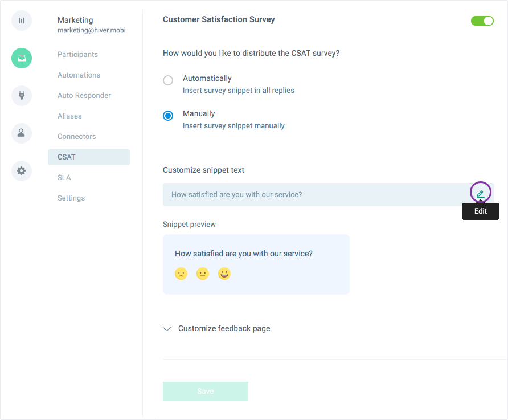Go to the Automations section
Viewport: 508px width, 420px height.
point(79,75)
